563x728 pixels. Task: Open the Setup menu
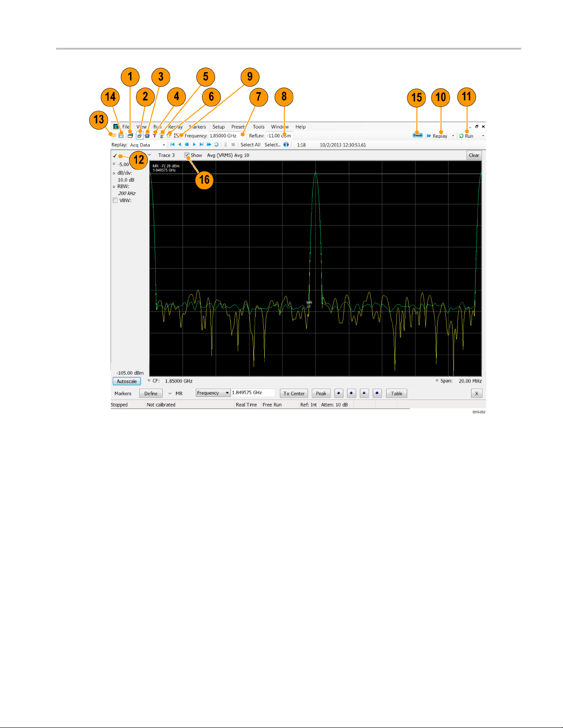[218, 127]
